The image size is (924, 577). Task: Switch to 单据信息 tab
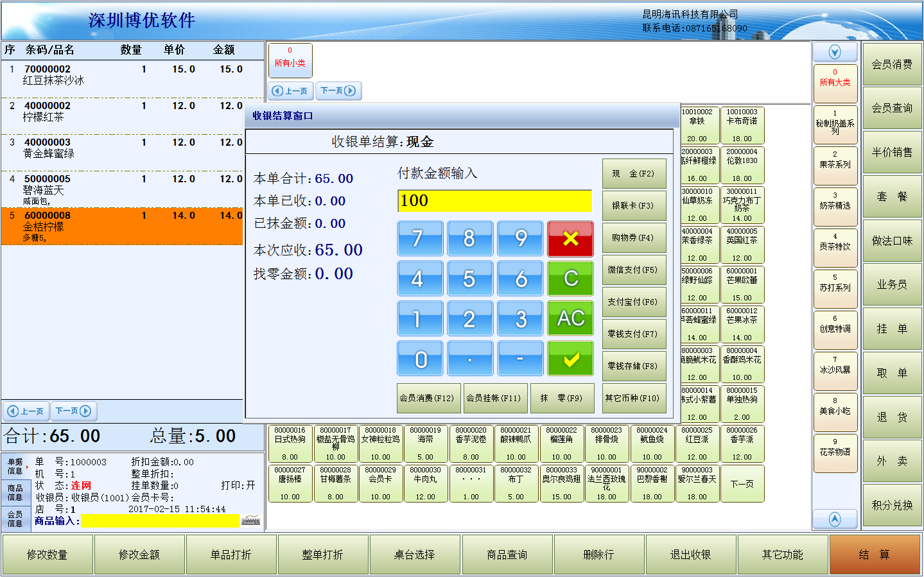[15, 467]
